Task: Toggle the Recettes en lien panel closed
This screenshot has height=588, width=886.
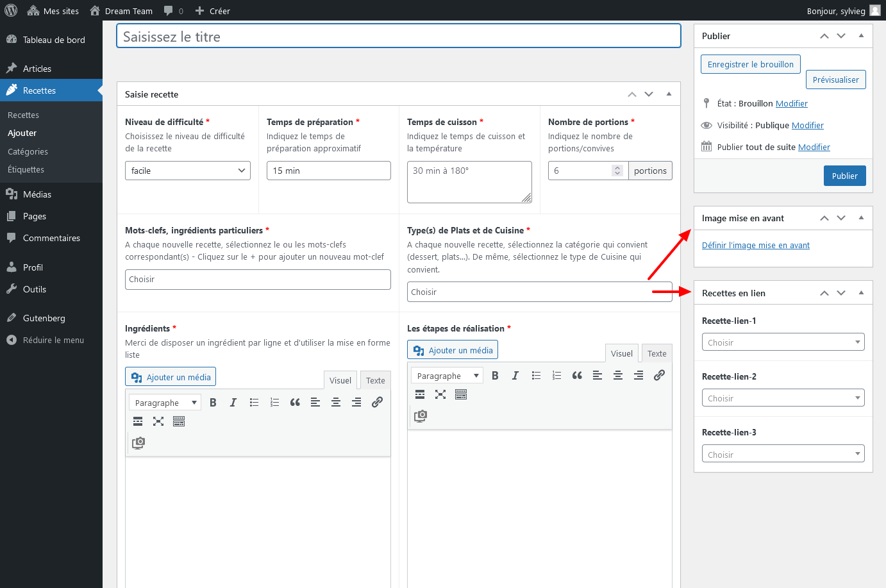Action: click(x=861, y=293)
